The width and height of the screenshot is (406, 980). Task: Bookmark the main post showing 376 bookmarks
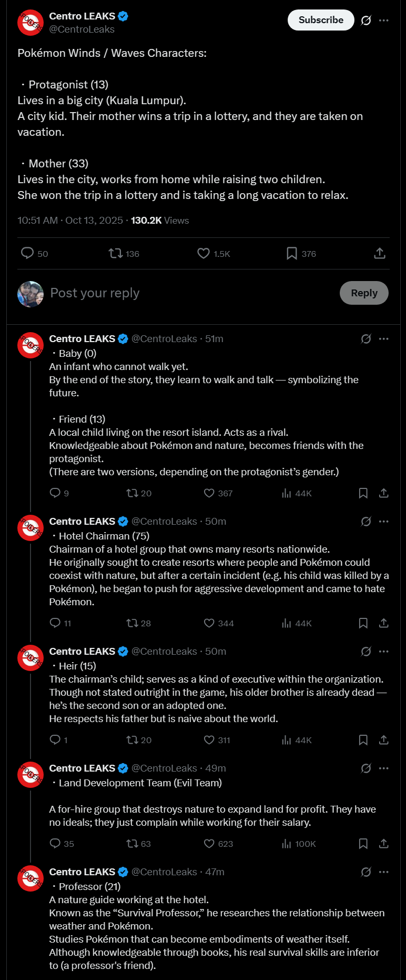pyautogui.click(x=292, y=254)
